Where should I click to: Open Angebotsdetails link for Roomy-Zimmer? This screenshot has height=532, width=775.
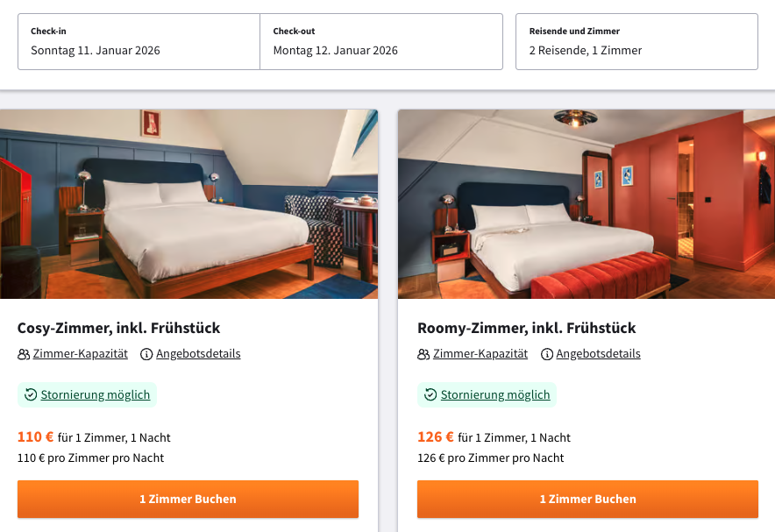[598, 354]
